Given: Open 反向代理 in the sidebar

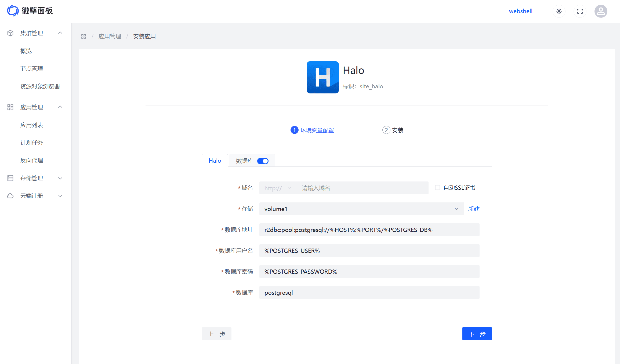Looking at the screenshot, I should click(x=32, y=160).
